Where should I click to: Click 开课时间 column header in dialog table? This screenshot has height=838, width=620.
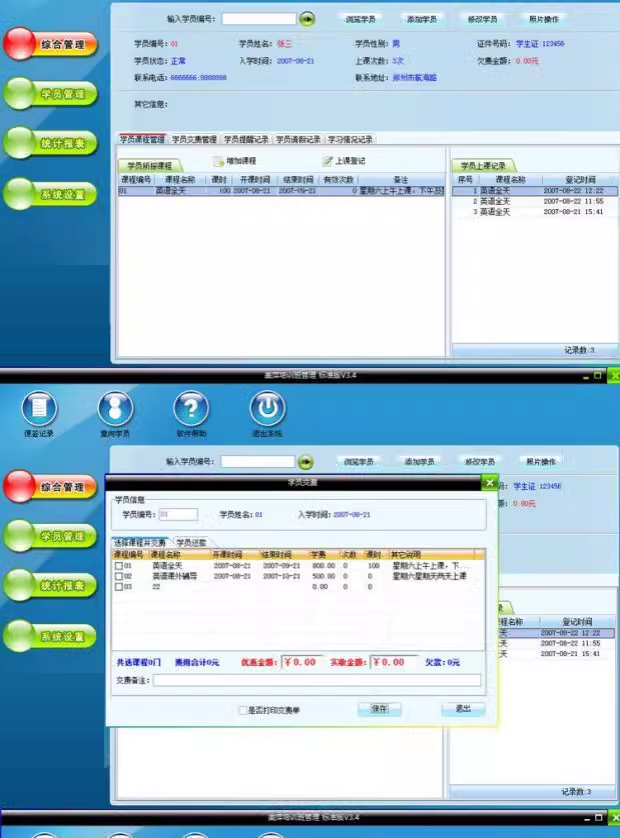pyautogui.click(x=228, y=554)
